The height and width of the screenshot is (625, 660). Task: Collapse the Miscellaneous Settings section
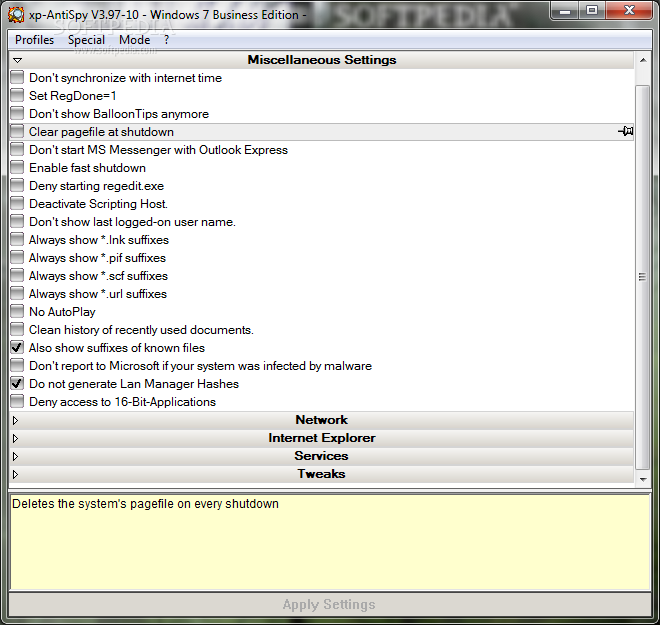click(x=17, y=60)
